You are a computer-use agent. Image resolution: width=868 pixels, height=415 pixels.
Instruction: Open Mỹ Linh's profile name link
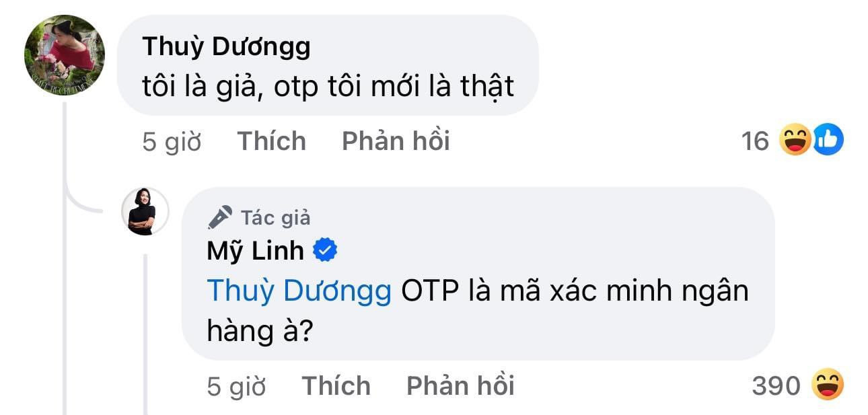click(x=255, y=251)
